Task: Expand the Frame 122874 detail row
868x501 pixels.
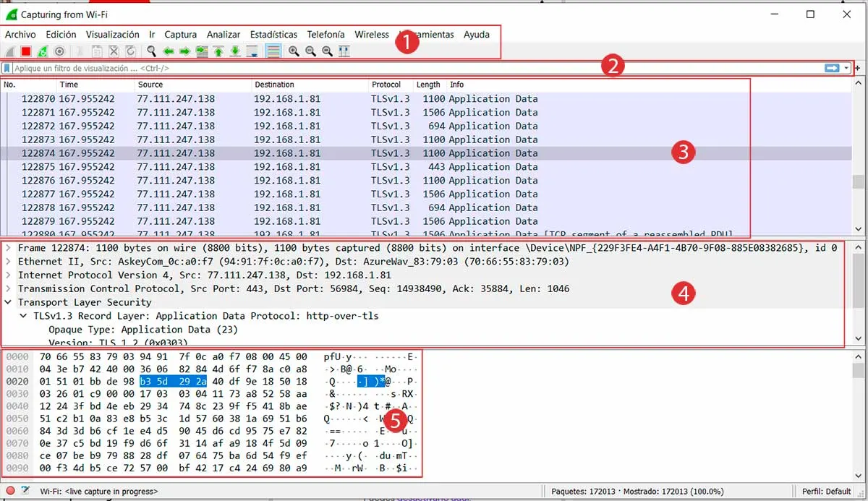Action: pos(8,248)
